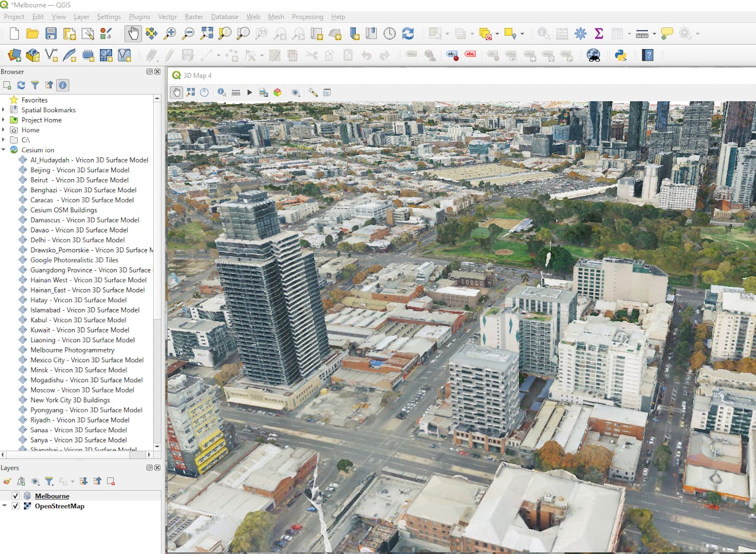The width and height of the screenshot is (756, 554).
Task: Click the Statistical Summary sigma icon
Action: pyautogui.click(x=598, y=33)
